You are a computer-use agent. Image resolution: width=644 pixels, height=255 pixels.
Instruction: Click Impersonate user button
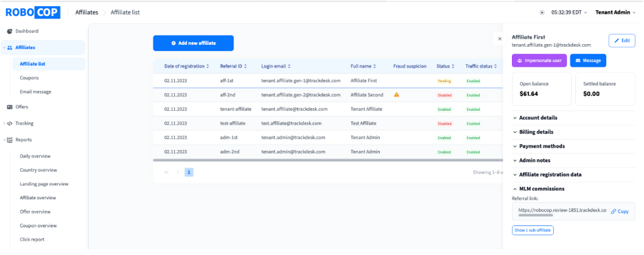pos(539,61)
